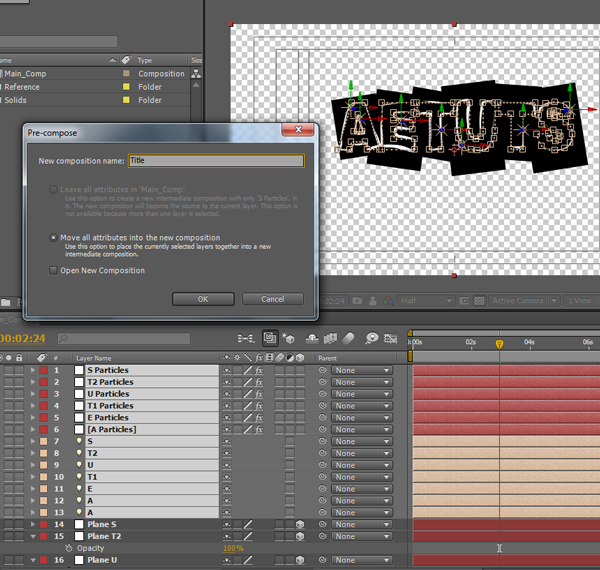This screenshot has height=570, width=600.
Task: Click the timeline search field
Action: click(124, 338)
